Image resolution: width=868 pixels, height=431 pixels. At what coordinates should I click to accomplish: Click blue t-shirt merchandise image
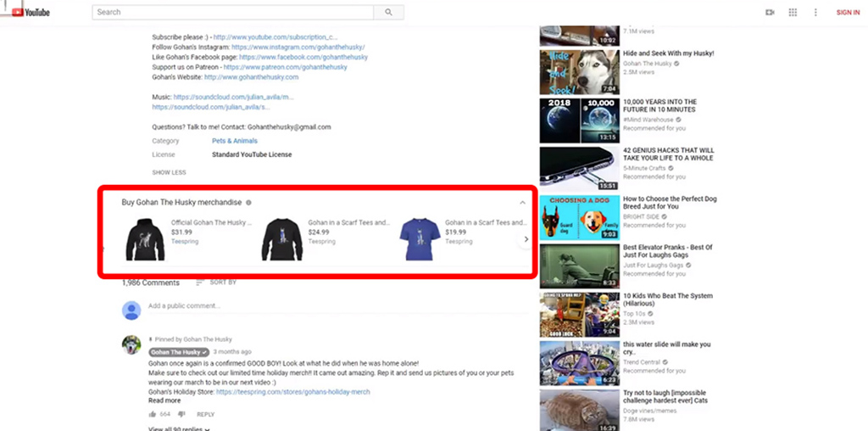click(x=420, y=239)
